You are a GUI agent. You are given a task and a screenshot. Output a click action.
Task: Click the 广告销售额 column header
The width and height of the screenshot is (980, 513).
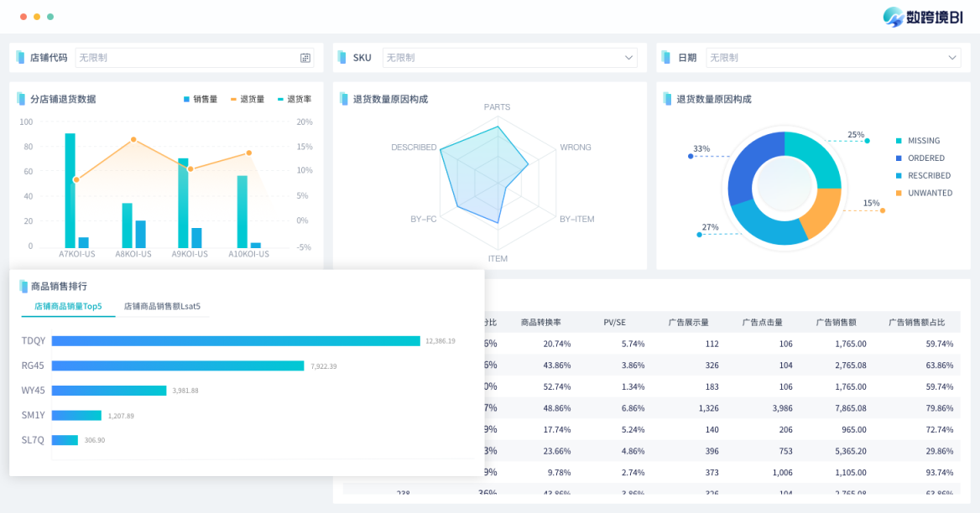tap(836, 322)
